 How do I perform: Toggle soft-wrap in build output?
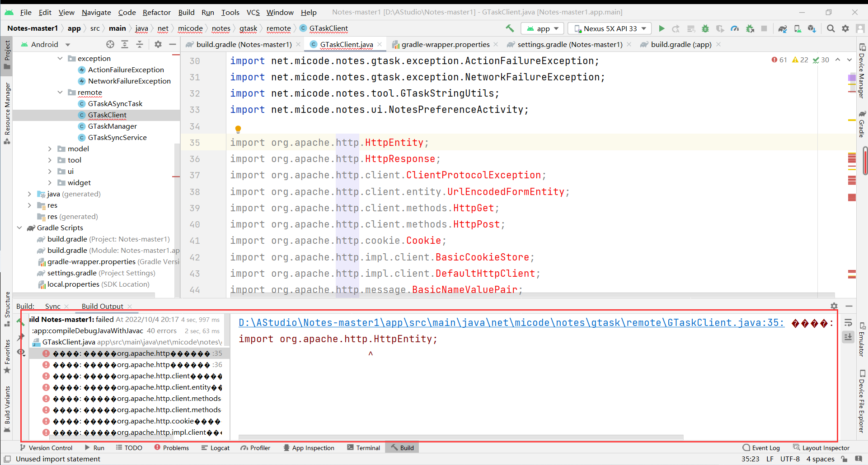848,323
